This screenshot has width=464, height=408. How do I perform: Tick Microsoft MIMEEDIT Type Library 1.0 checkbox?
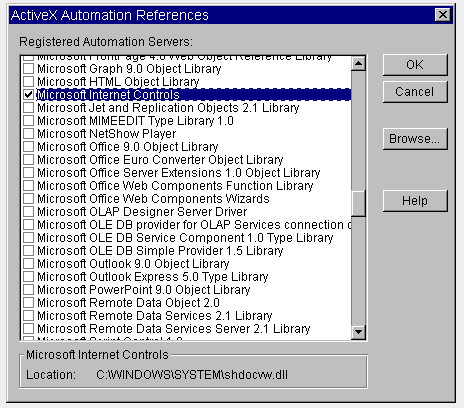pos(29,121)
